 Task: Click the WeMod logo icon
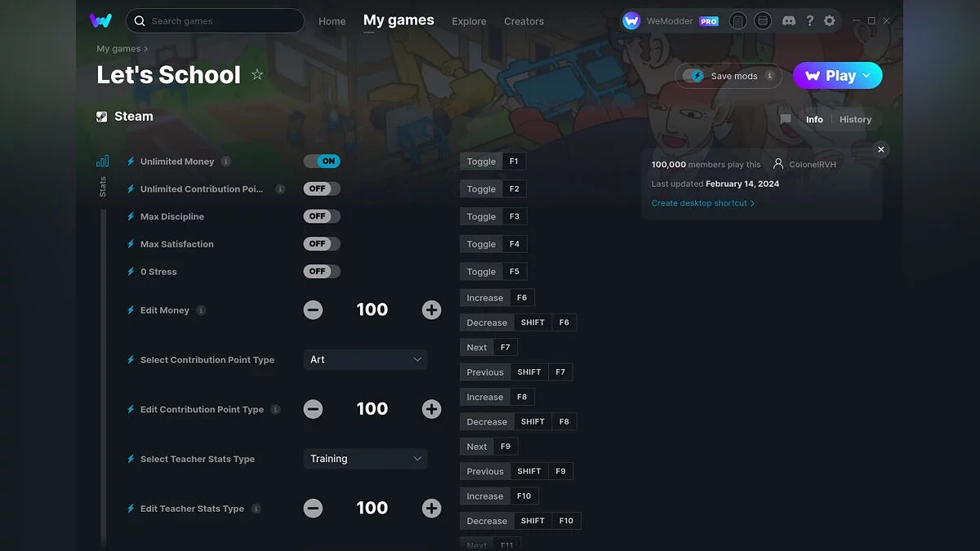click(100, 20)
